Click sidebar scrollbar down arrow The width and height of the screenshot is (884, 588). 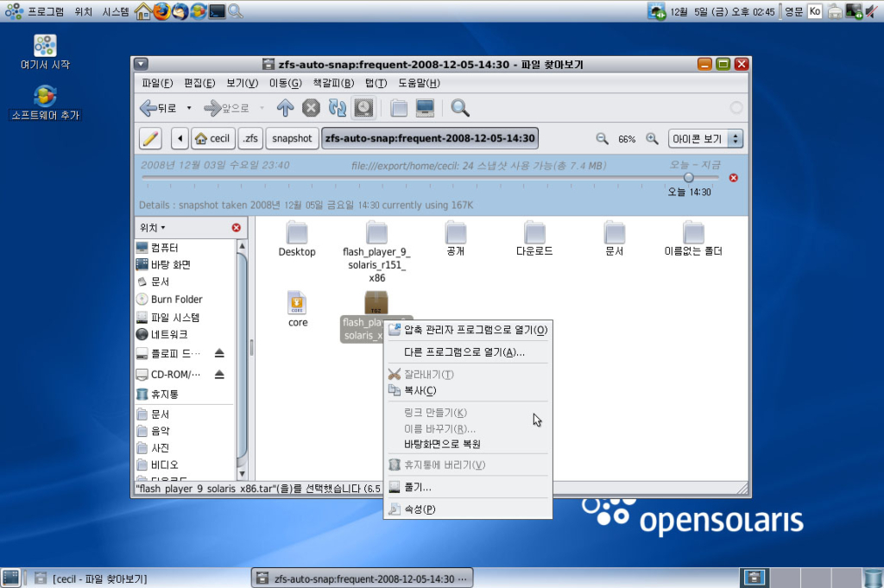click(242, 474)
